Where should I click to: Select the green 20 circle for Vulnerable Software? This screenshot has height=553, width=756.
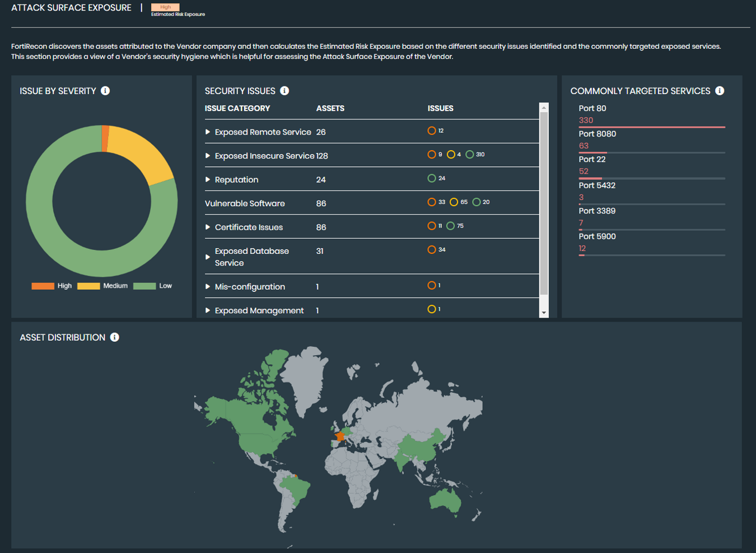pyautogui.click(x=476, y=202)
